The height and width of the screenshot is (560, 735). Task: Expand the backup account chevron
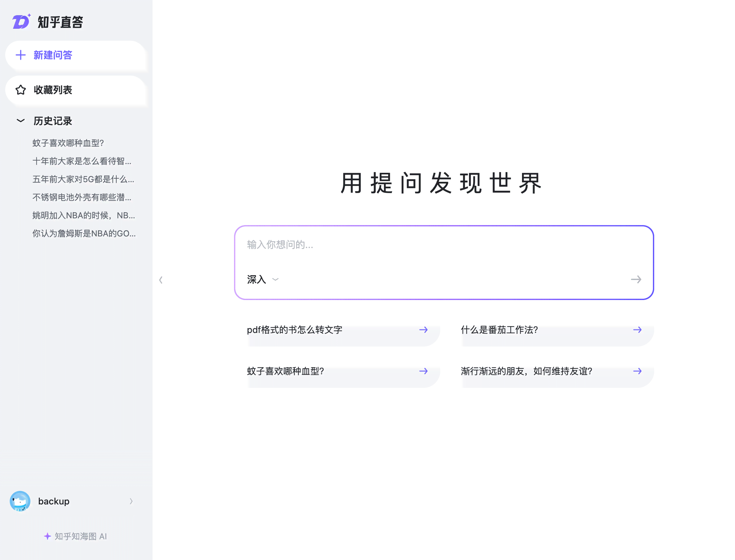(x=131, y=501)
